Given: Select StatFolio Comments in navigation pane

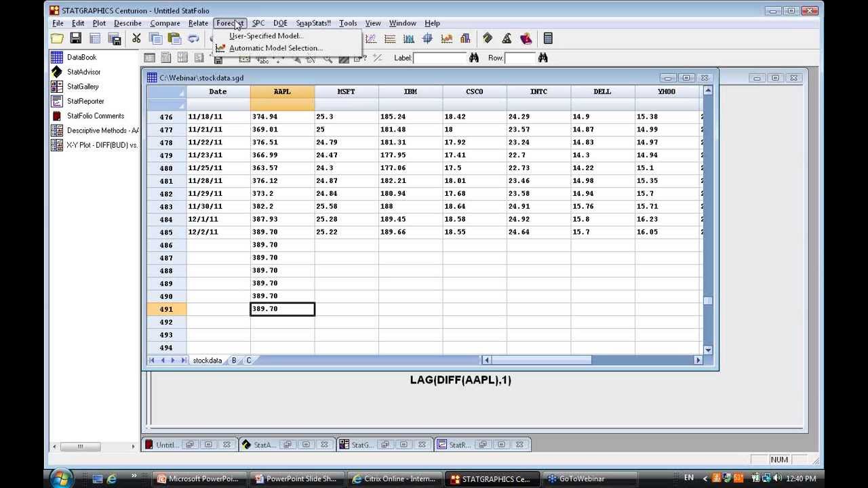Looking at the screenshot, I should [96, 116].
